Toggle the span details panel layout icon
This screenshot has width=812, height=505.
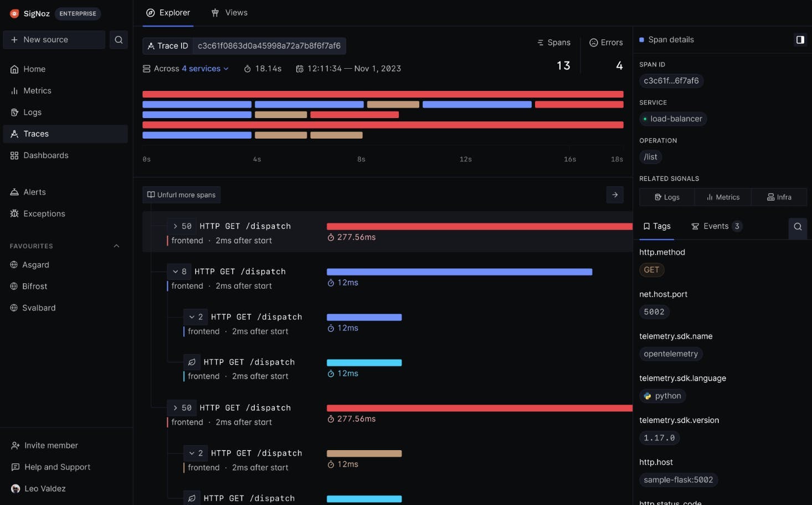[x=800, y=40]
